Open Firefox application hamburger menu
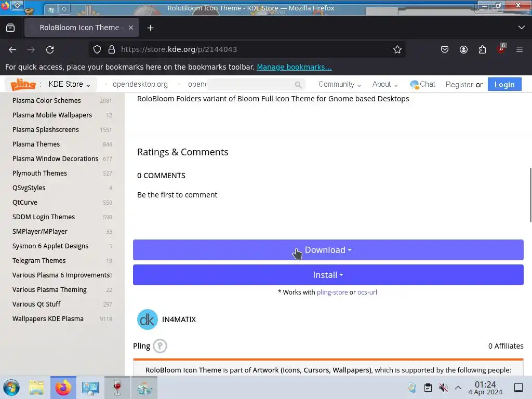Viewport: 532px width, 399px height. click(520, 49)
